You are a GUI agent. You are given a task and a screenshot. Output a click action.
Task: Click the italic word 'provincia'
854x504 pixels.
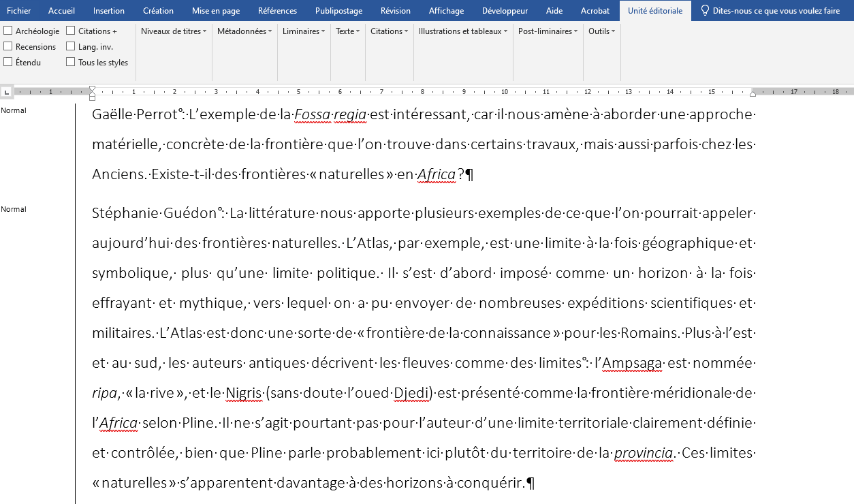(644, 453)
